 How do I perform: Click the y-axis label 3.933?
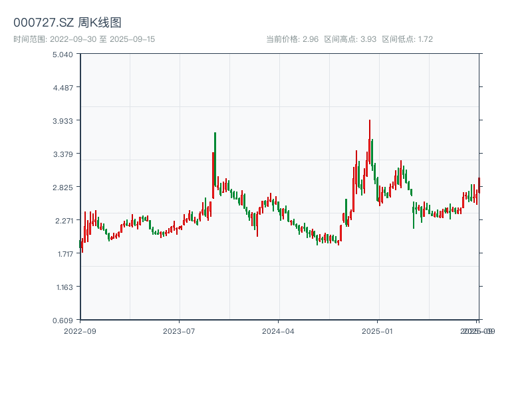(63, 121)
